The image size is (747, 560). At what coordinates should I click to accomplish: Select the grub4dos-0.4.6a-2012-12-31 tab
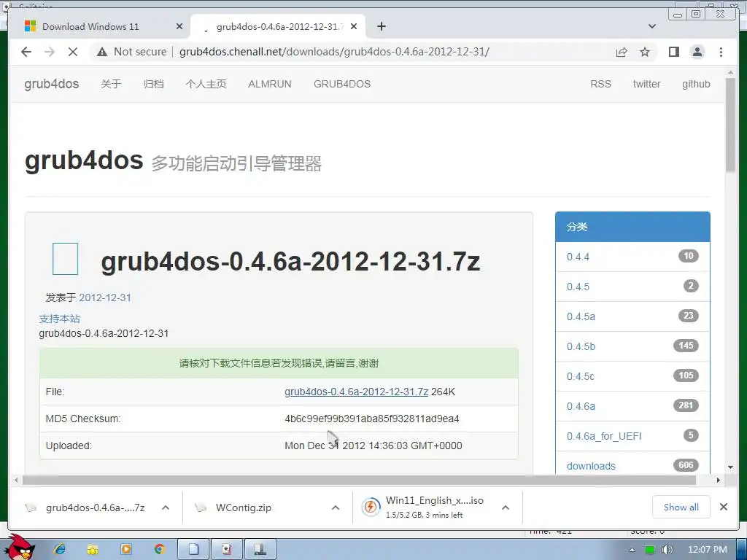(x=278, y=26)
